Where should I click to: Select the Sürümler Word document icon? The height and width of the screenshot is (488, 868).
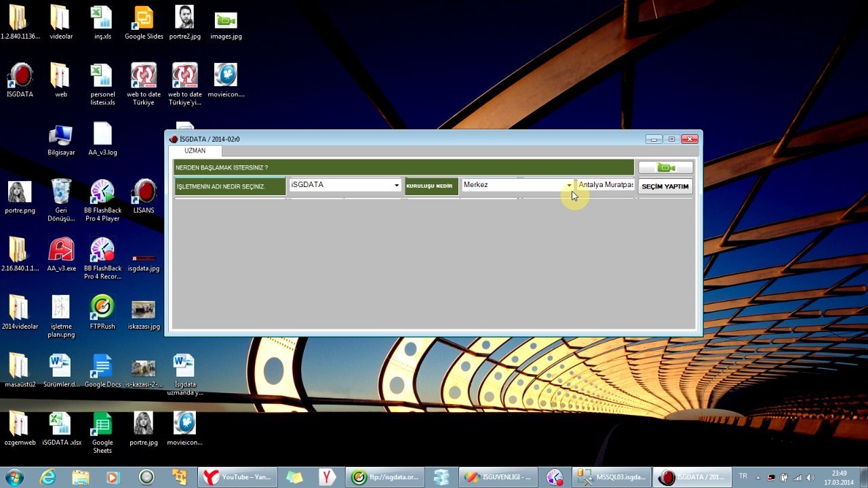point(61,371)
